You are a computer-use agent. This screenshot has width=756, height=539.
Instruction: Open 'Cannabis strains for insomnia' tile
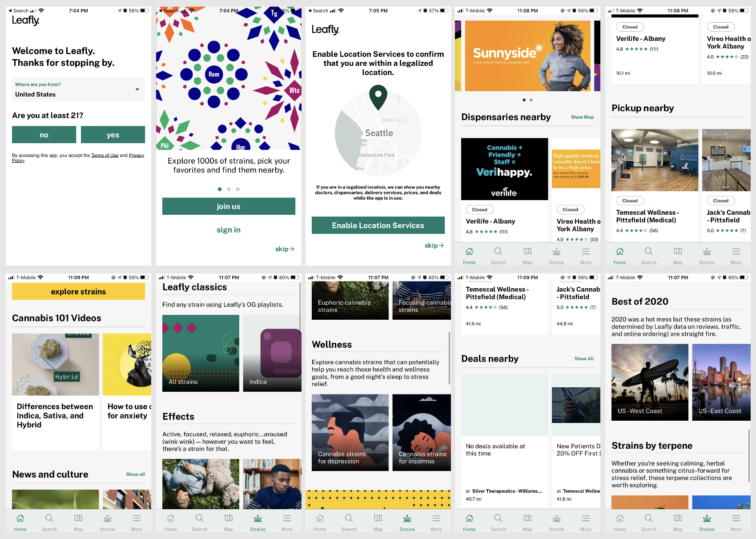click(x=422, y=433)
